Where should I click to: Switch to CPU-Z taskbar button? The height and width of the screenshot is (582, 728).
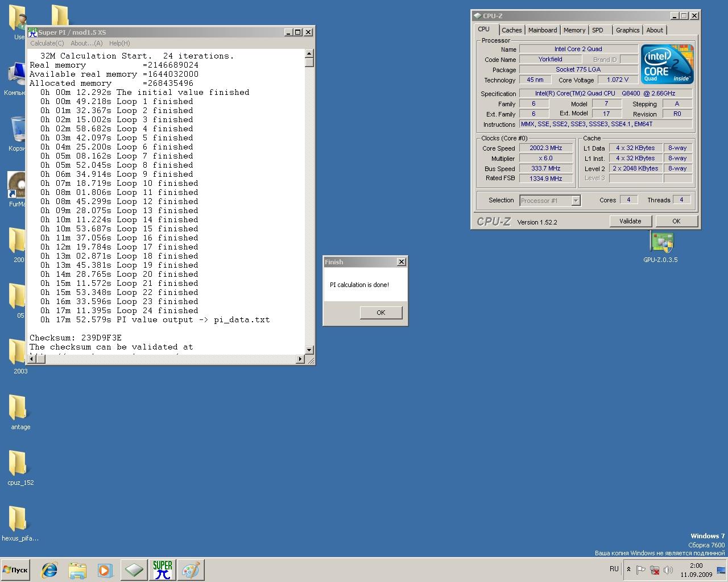click(134, 570)
